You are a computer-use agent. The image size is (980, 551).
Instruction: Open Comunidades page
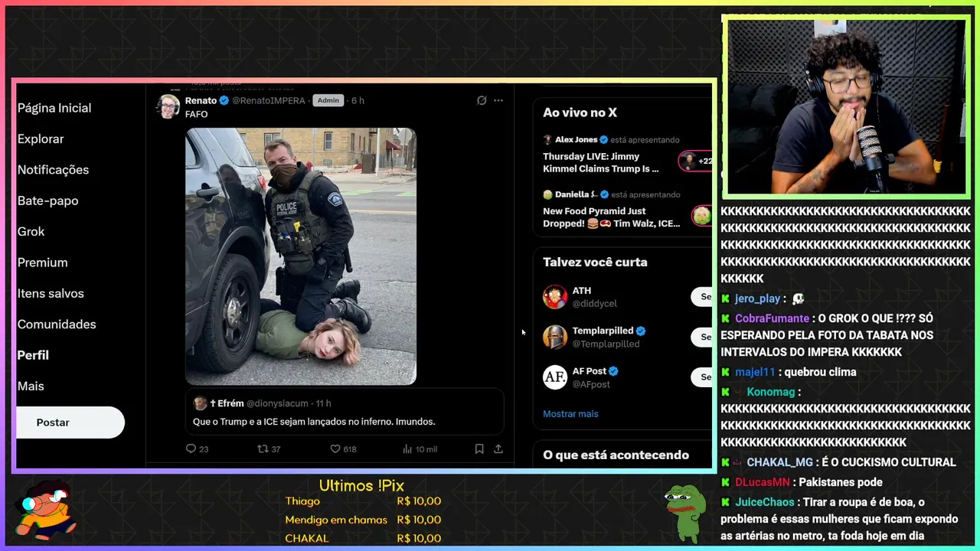click(x=57, y=324)
